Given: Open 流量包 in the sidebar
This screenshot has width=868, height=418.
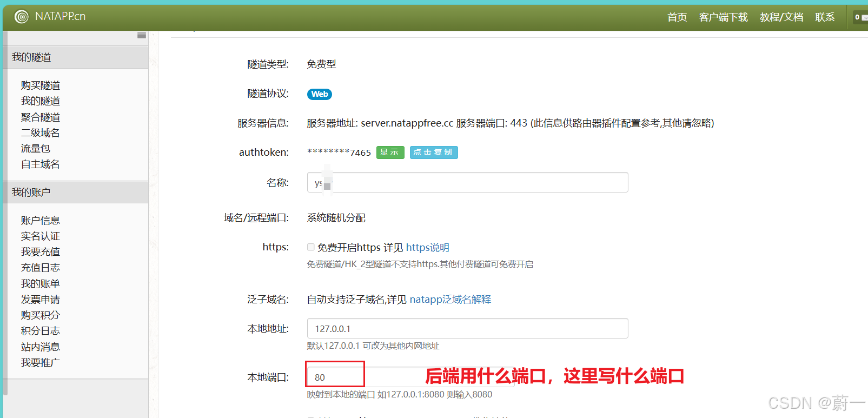Looking at the screenshot, I should tap(36, 149).
